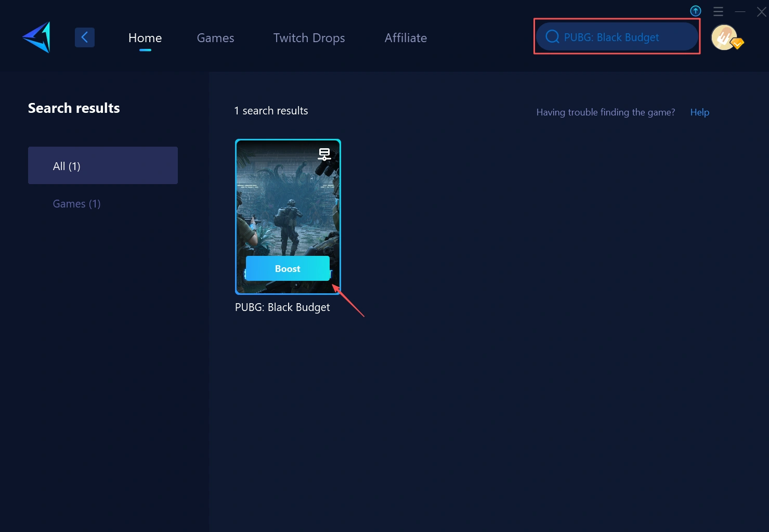This screenshot has width=769, height=532.
Task: Open the Help link
Action: [x=699, y=112]
